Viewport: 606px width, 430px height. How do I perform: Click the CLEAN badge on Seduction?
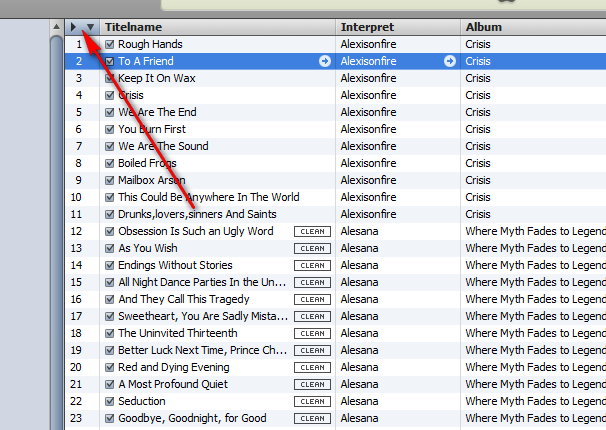312,401
